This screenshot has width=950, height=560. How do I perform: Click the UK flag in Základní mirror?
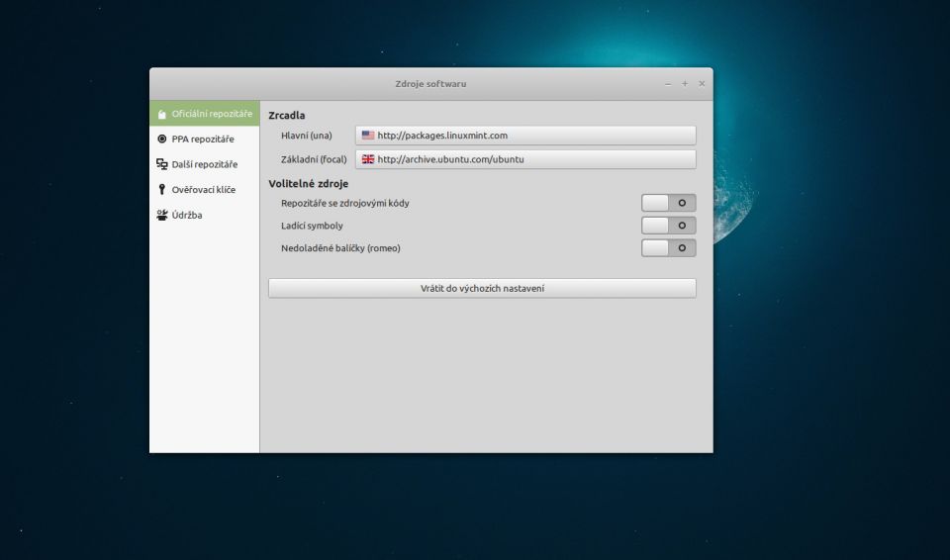coord(368,159)
